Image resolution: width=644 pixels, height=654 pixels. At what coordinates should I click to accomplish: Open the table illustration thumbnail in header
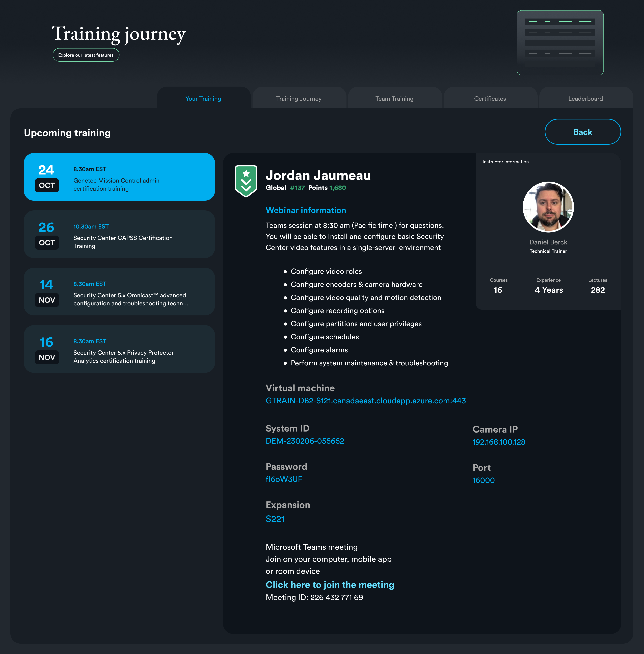tap(560, 43)
